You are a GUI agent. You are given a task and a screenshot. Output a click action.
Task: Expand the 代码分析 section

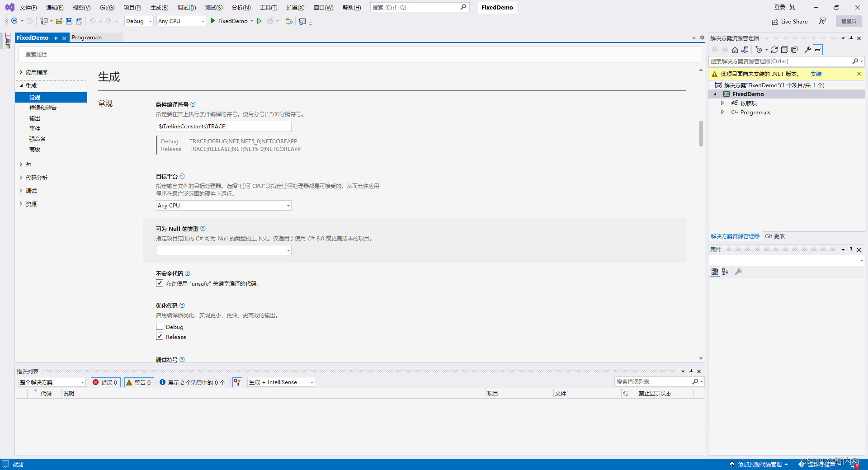tap(21, 178)
